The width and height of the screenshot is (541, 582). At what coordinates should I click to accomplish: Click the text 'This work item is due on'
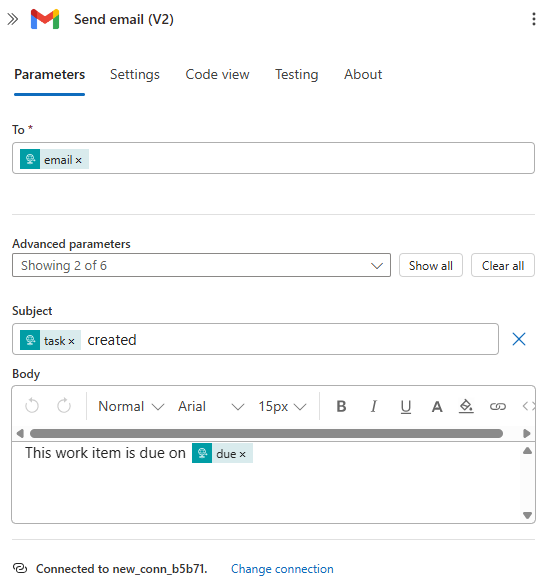pyautogui.click(x=105, y=453)
